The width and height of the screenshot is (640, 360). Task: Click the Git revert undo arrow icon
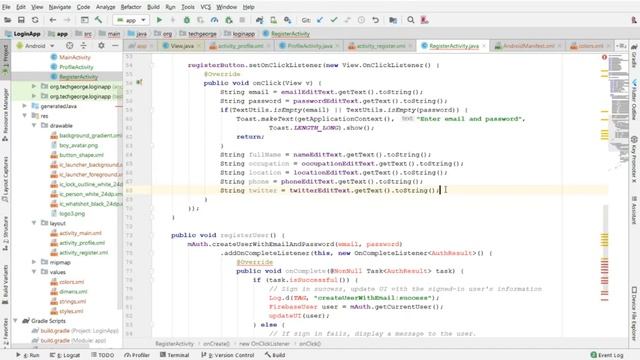pos(376,20)
